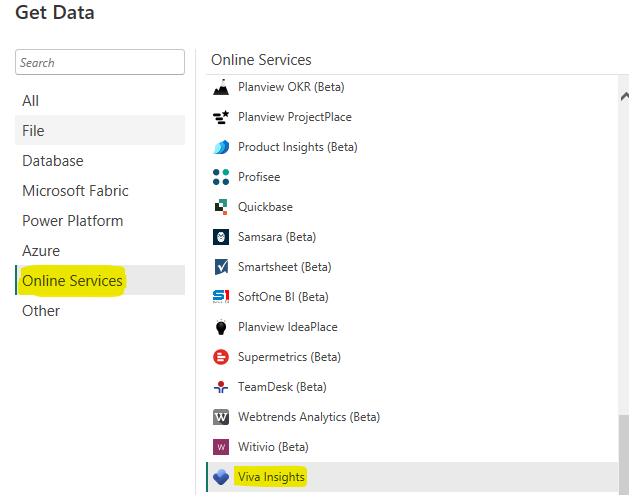629x495 pixels.
Task: Select Quickbase connector text
Action: (x=265, y=207)
